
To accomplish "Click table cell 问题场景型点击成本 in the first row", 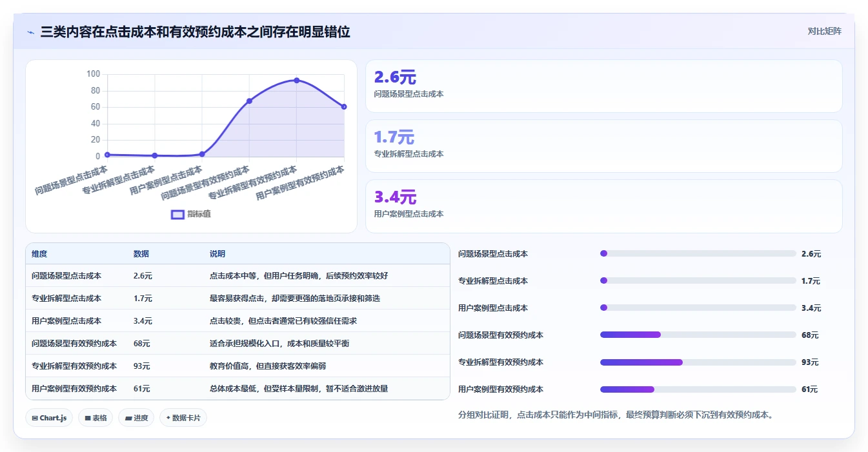I will (66, 276).
